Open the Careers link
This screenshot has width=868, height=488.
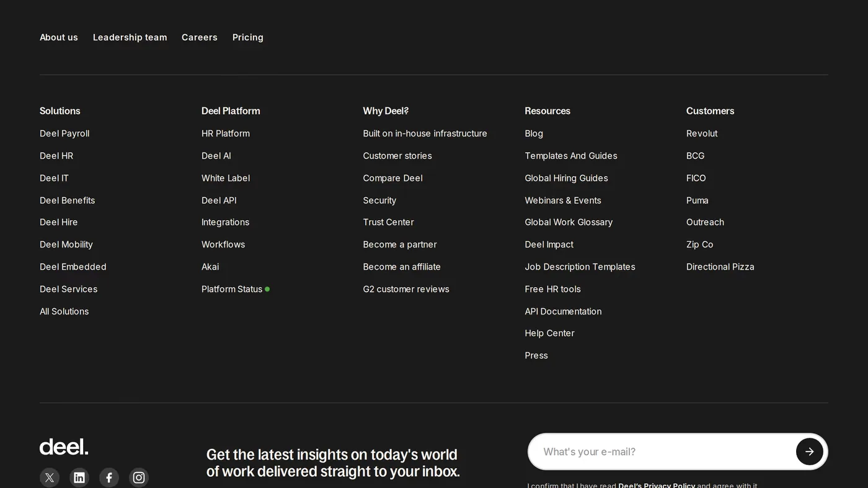(x=200, y=37)
